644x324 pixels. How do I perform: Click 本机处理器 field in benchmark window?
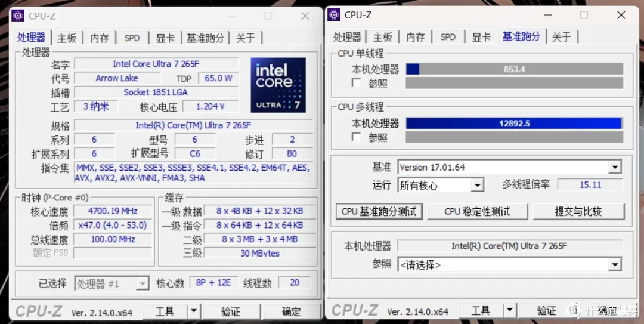pyautogui.click(x=510, y=246)
